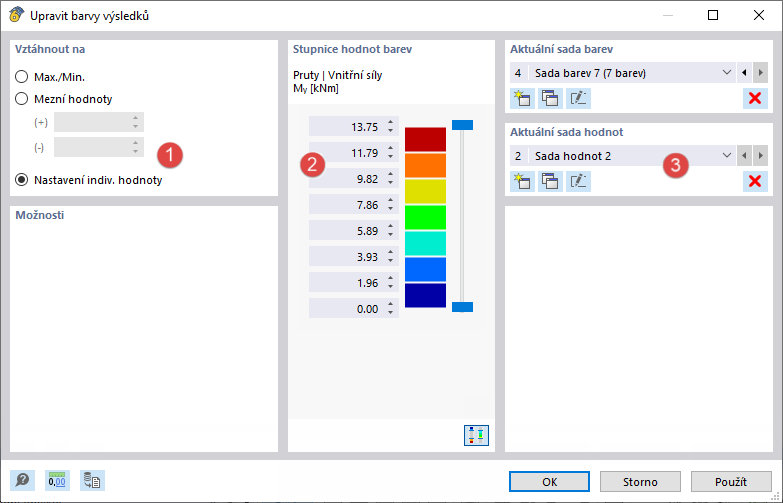Delete the current color set Sada barev 7
Viewport: 783px width, 503px height.
coord(755,97)
